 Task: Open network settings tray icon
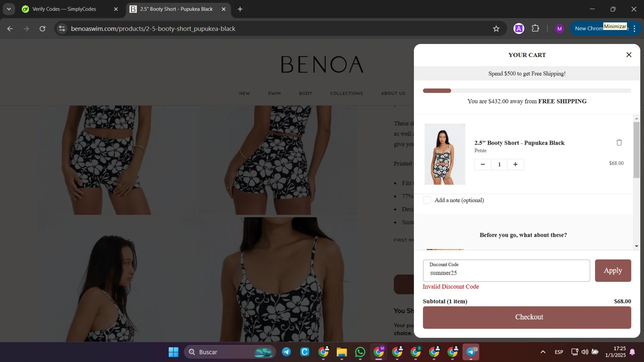pos(574,352)
